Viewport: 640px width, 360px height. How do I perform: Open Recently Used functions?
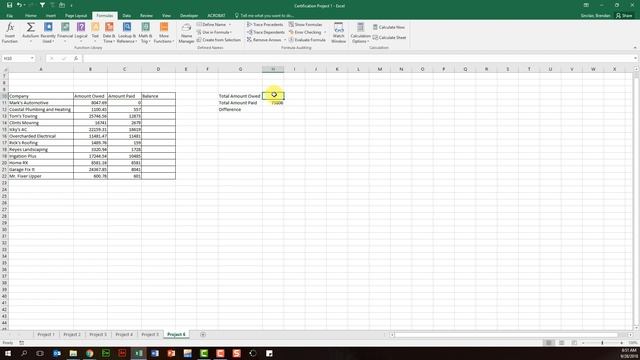[48, 33]
